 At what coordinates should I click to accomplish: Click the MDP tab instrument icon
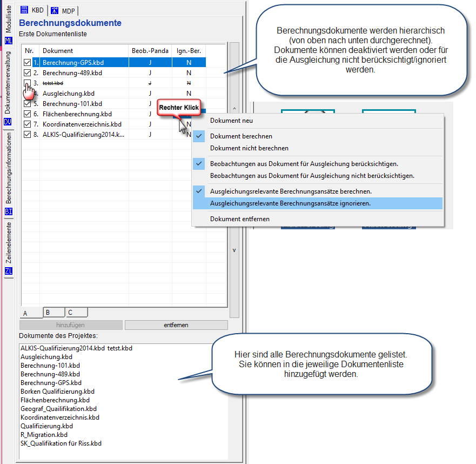point(55,10)
